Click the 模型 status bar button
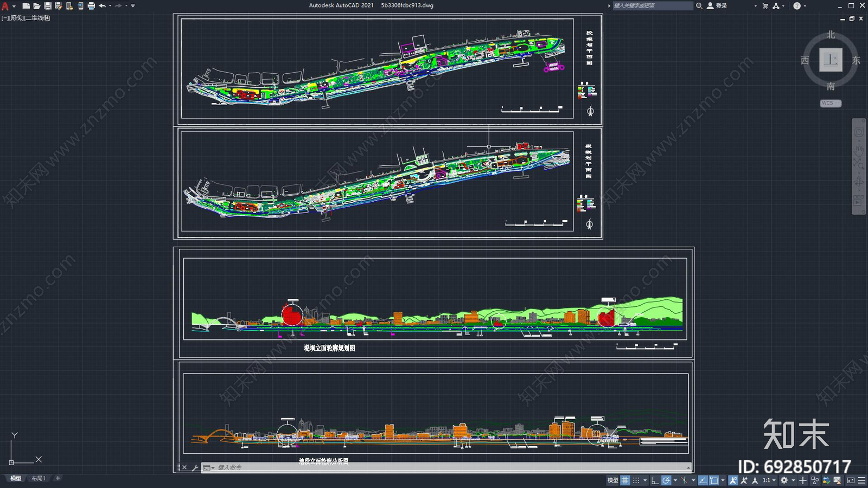Viewport: 868px width, 488px height. pos(612,480)
